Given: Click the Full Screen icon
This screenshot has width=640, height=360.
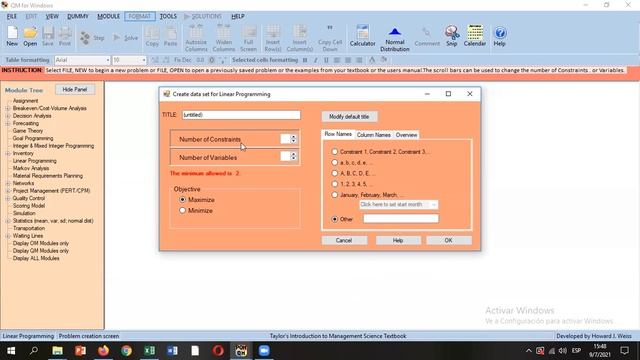Looking at the screenshot, I should [x=249, y=38].
